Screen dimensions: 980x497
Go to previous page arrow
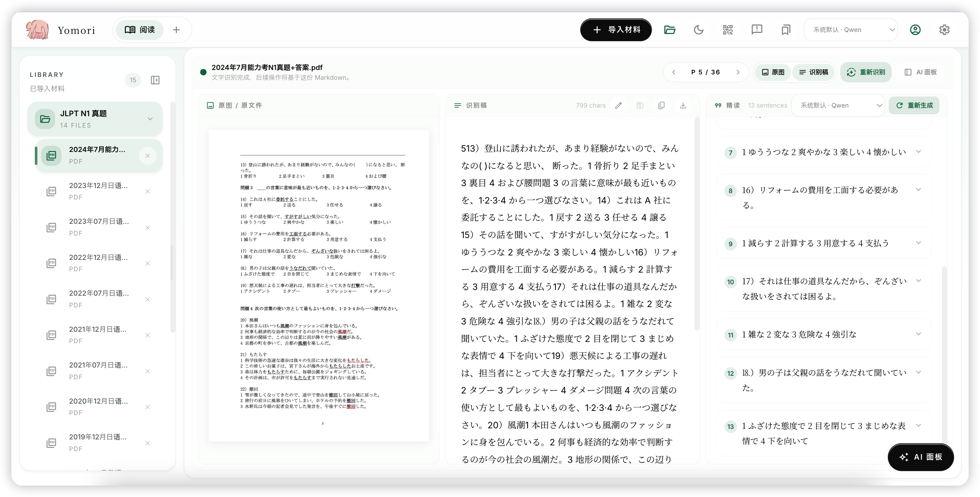coord(673,72)
